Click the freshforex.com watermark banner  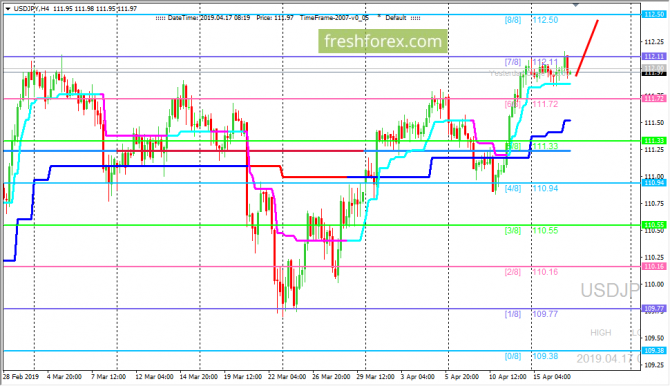point(382,41)
